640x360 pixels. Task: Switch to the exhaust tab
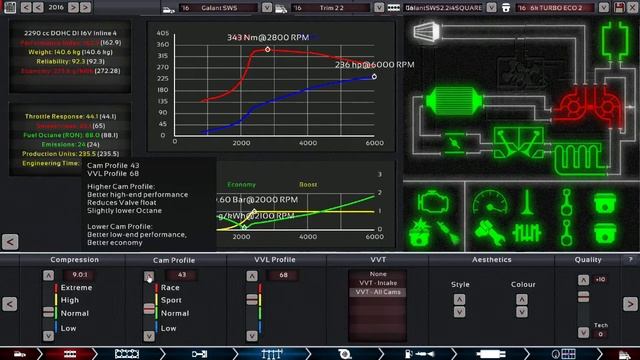[x=491, y=354]
